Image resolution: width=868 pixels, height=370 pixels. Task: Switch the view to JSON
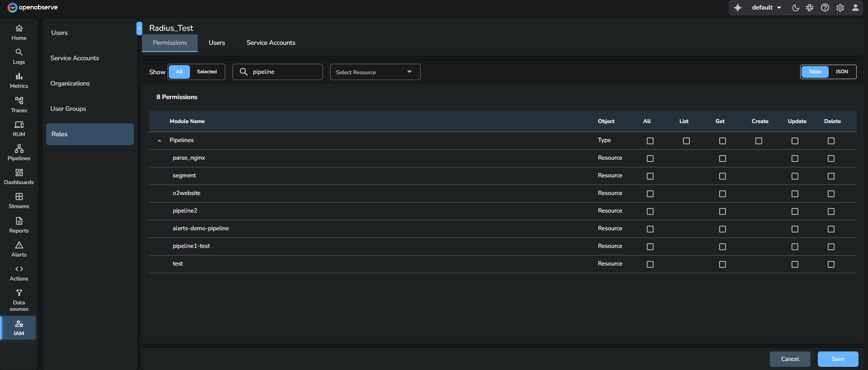click(841, 71)
